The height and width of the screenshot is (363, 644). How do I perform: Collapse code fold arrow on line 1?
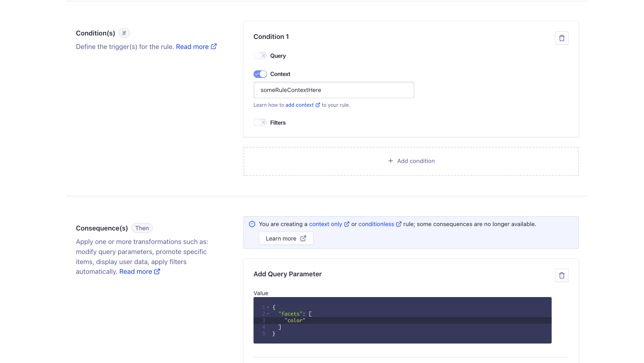click(268, 307)
